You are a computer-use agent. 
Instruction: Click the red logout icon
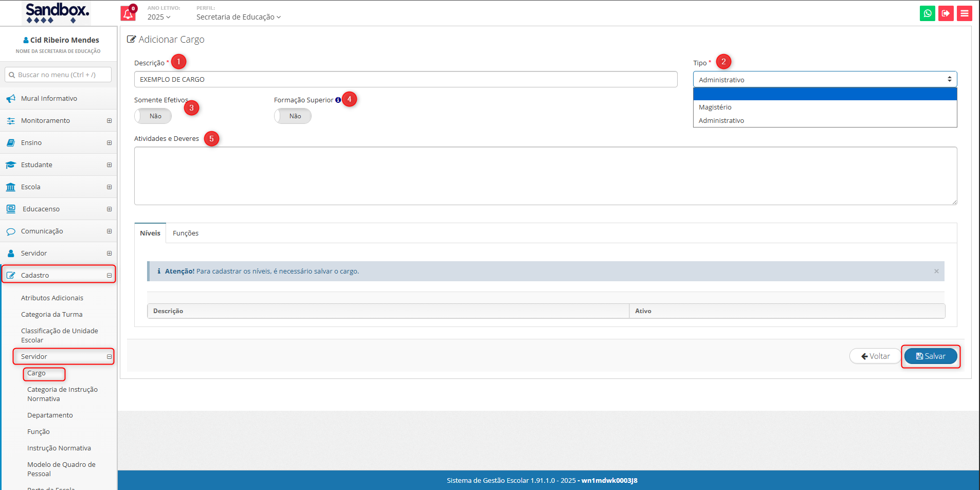click(x=946, y=13)
